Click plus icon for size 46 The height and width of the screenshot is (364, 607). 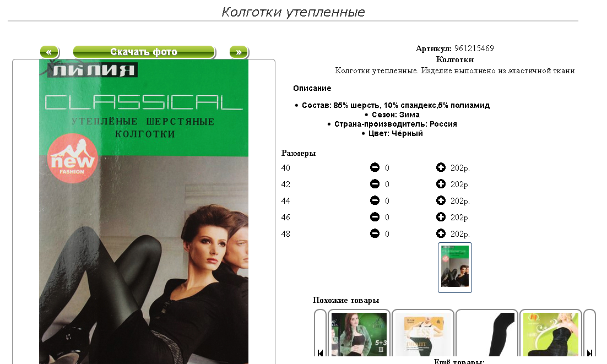(x=441, y=217)
